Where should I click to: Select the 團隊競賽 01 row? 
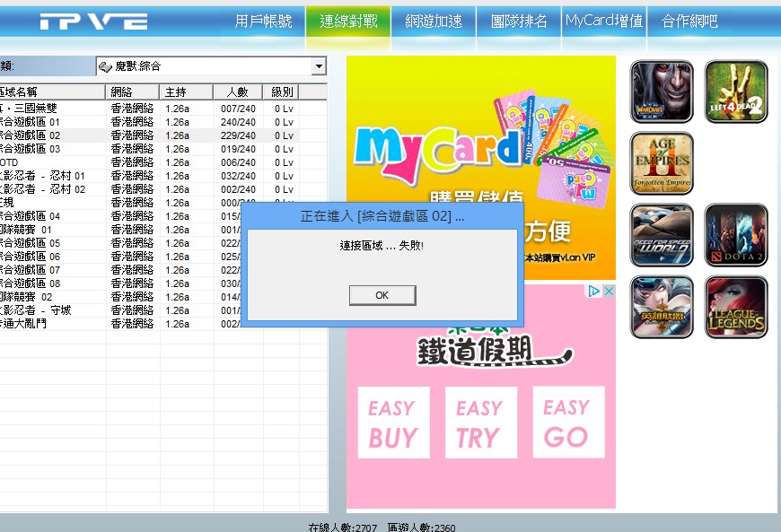120,230
